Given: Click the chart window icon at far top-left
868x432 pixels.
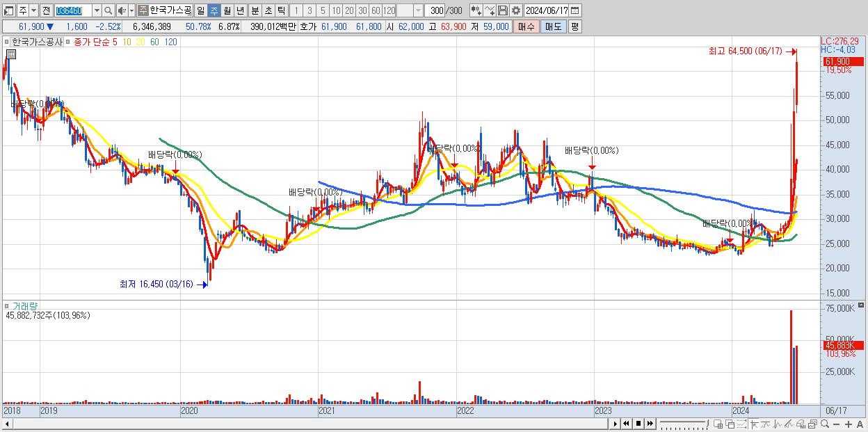Looking at the screenshot, I should pyautogui.click(x=9, y=10).
